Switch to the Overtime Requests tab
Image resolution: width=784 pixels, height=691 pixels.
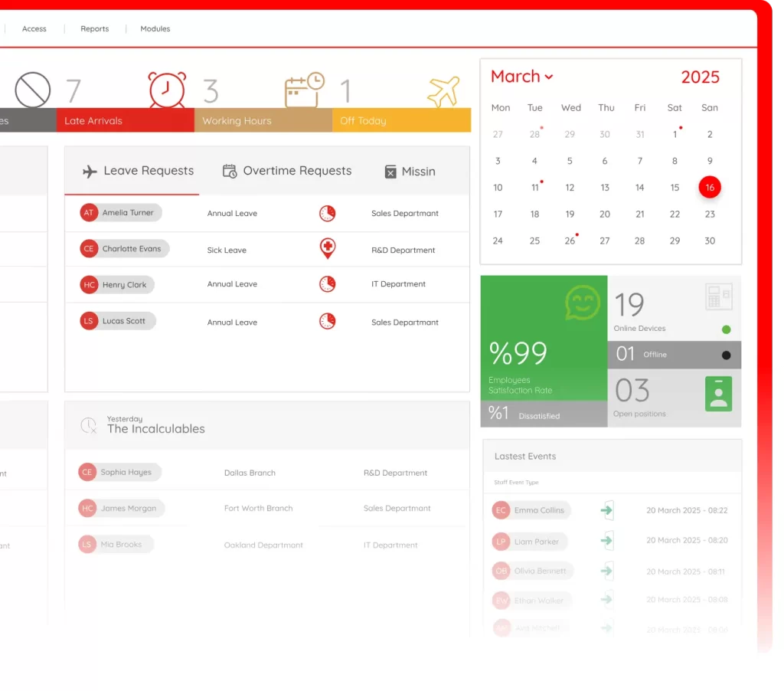[287, 171]
